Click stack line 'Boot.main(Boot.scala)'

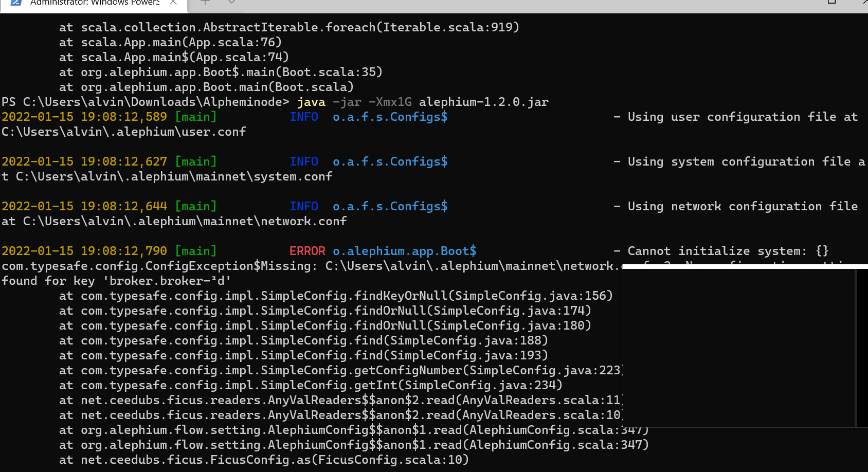pyautogui.click(x=278, y=87)
